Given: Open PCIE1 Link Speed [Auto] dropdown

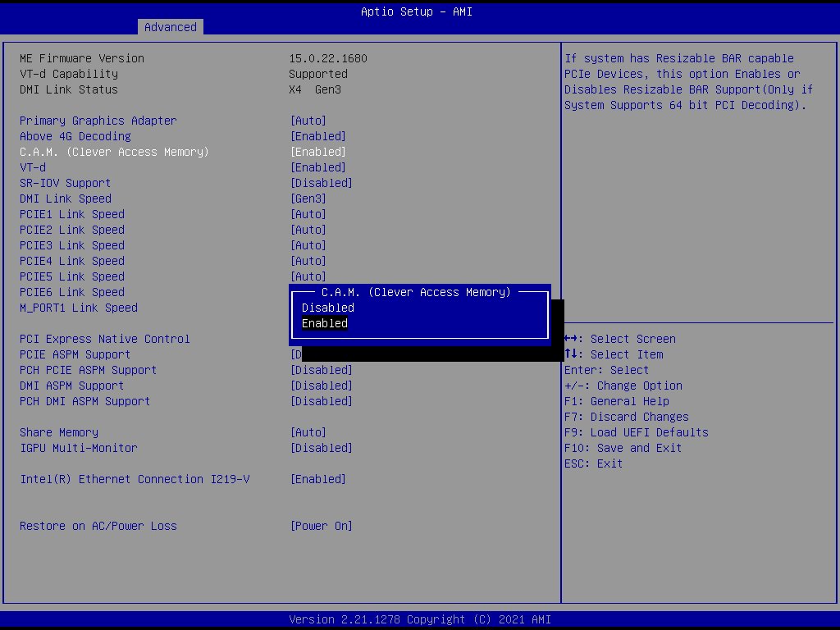Looking at the screenshot, I should 308,214.
